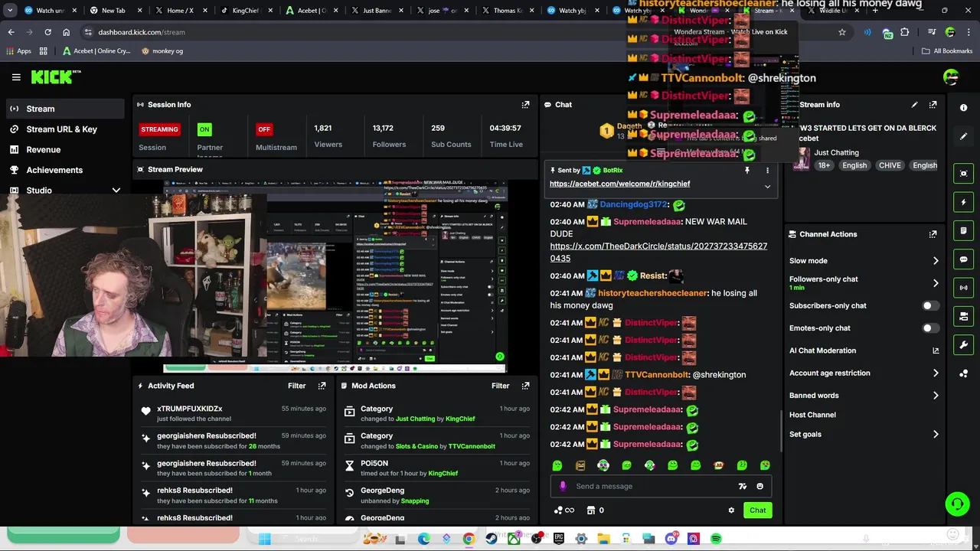The width and height of the screenshot is (980, 551).
Task: Collapse the pinned message chevron
Action: click(767, 186)
